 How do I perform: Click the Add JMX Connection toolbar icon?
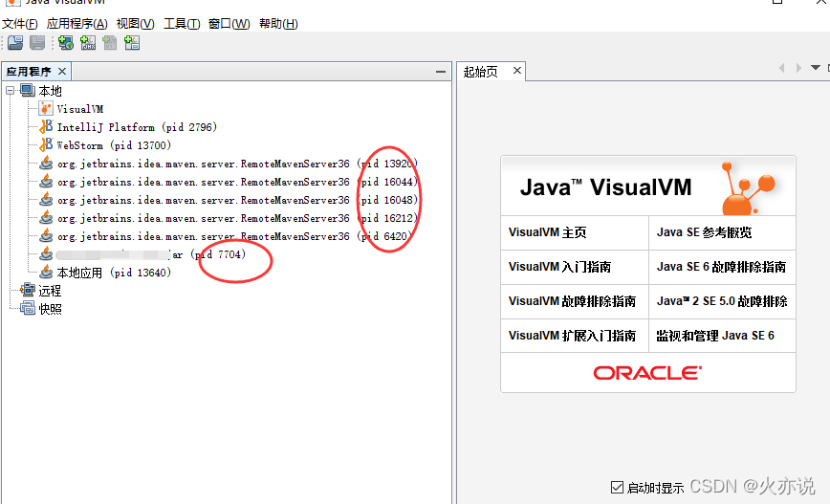click(88, 43)
